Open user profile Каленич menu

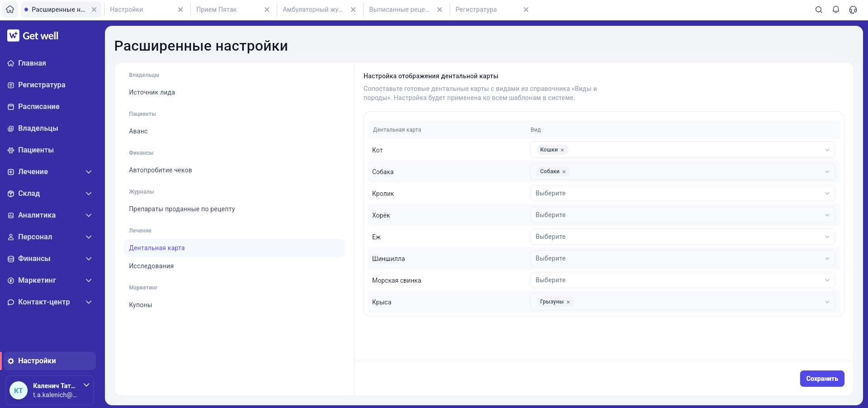pyautogui.click(x=50, y=390)
